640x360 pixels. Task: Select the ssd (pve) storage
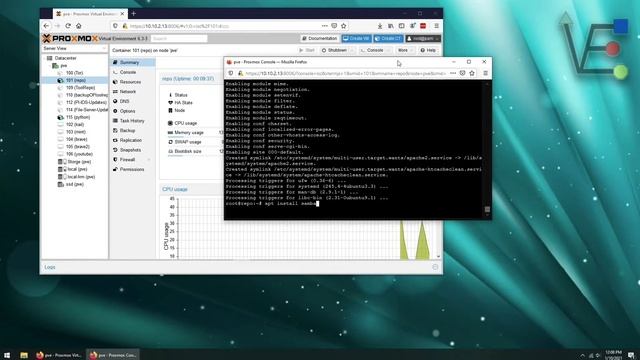point(75,184)
